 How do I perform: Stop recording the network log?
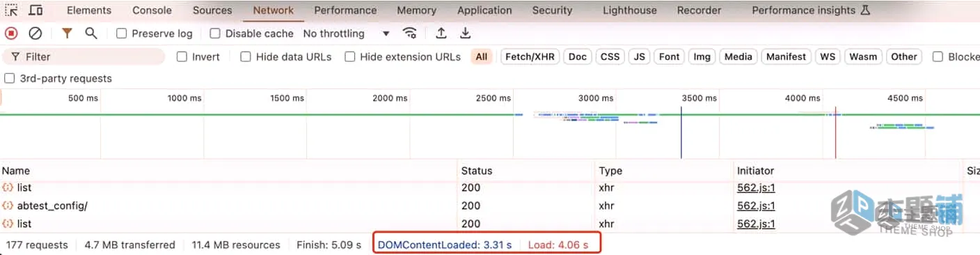tap(11, 33)
